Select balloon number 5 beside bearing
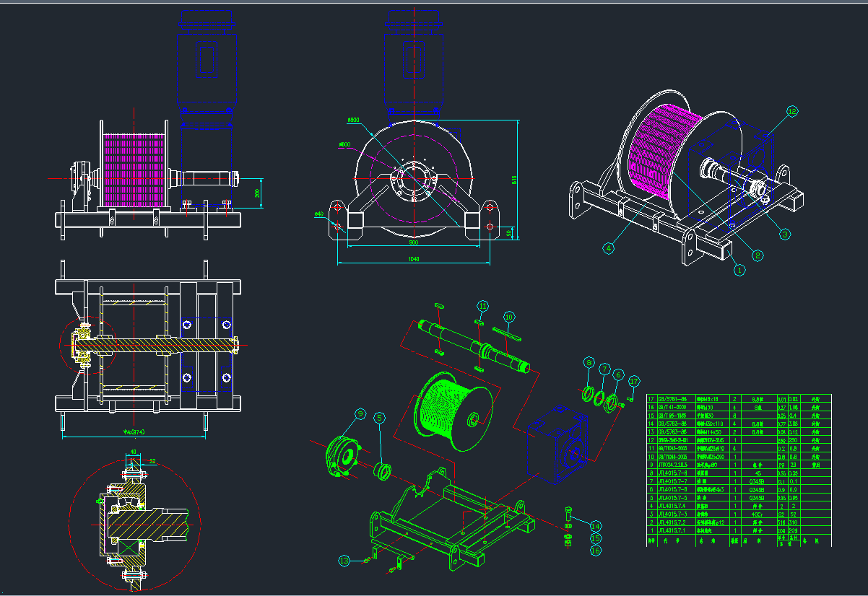Image resolution: width=868 pixels, height=596 pixels. pos(617,375)
